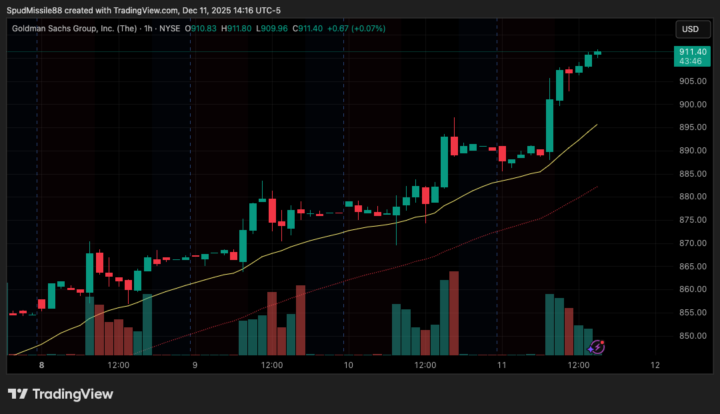Click the Goldman Sachs Group symbol title
720x414 pixels.
click(74, 28)
